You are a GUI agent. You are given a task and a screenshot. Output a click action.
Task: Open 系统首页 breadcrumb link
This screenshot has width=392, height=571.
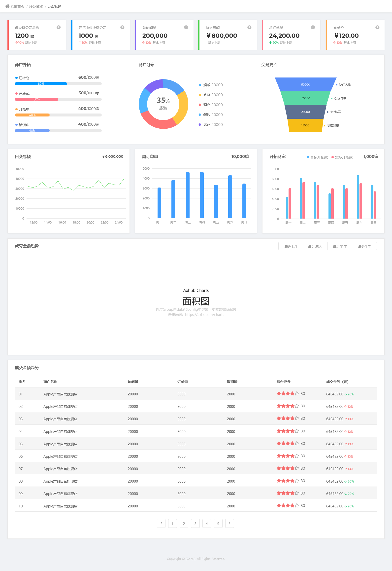point(17,6)
